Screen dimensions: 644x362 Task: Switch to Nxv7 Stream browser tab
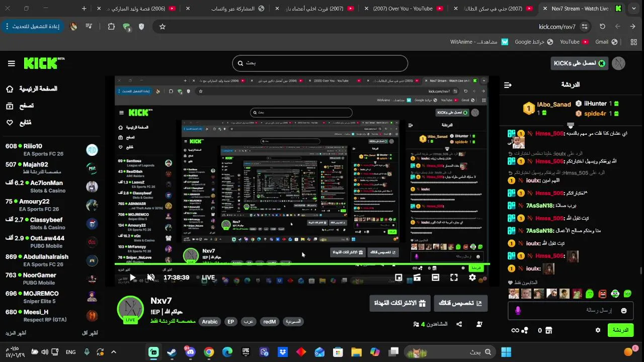[584, 9]
